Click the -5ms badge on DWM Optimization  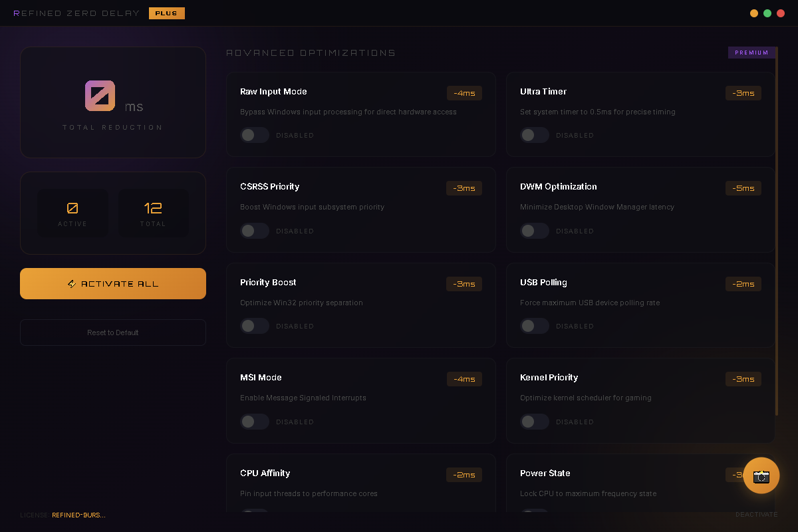743,188
